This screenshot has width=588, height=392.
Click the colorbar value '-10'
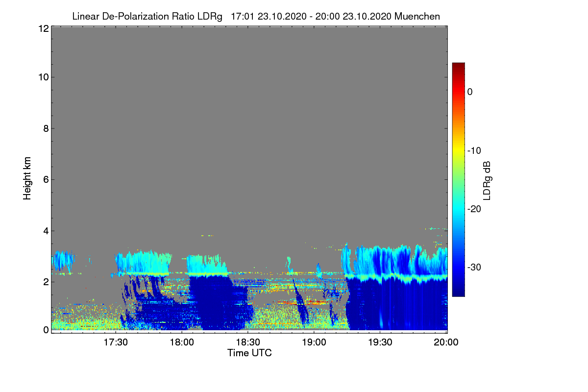tap(475, 150)
